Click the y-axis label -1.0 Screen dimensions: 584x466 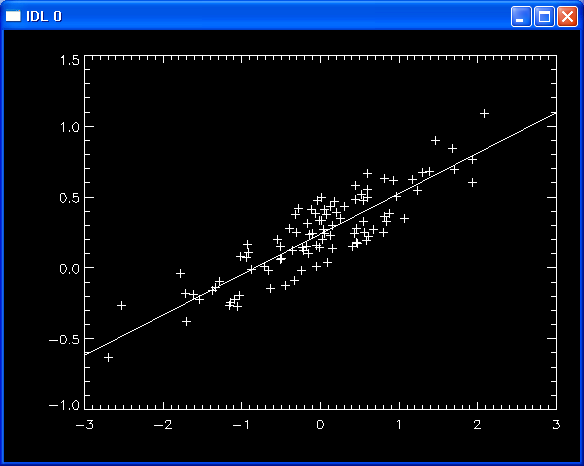tap(64, 405)
